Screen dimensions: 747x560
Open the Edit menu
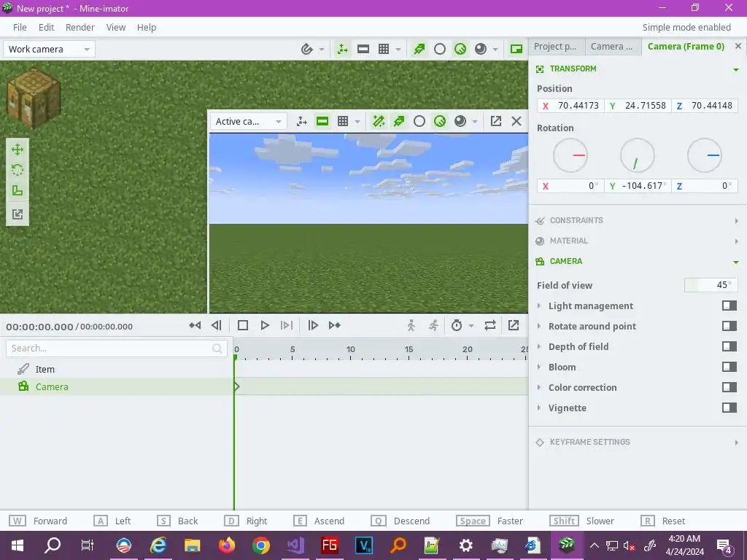click(x=46, y=27)
